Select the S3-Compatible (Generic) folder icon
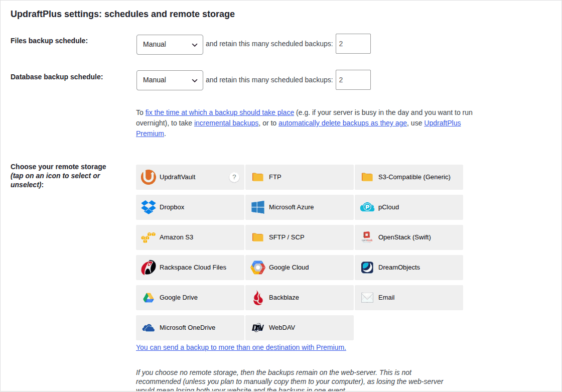The image size is (562, 392). (367, 177)
